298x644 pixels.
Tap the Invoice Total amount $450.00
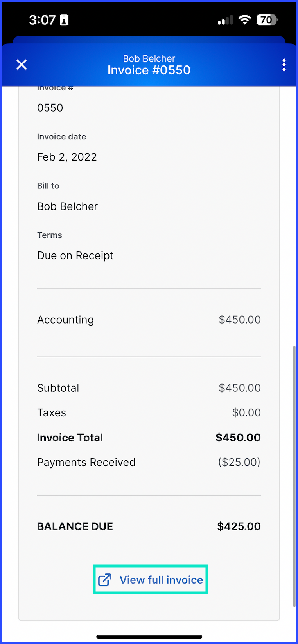point(238,438)
